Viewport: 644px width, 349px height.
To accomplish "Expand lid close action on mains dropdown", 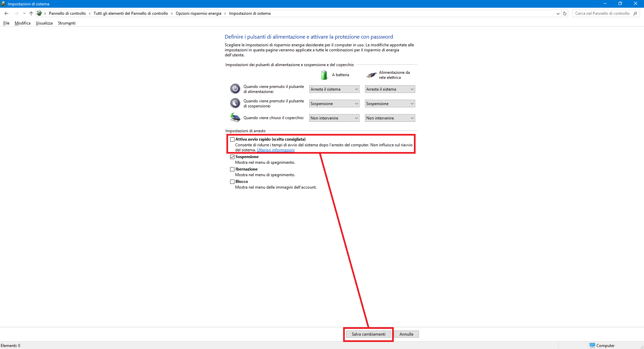I will (x=390, y=118).
